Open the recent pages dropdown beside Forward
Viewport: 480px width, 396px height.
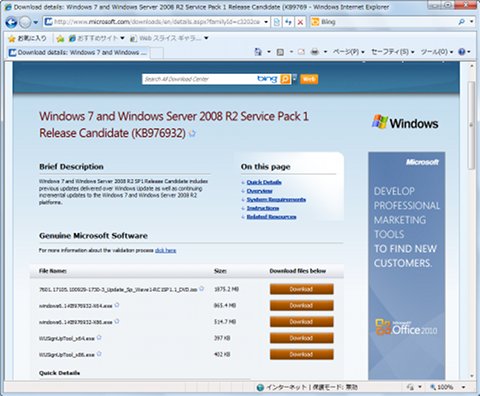tap(36, 22)
